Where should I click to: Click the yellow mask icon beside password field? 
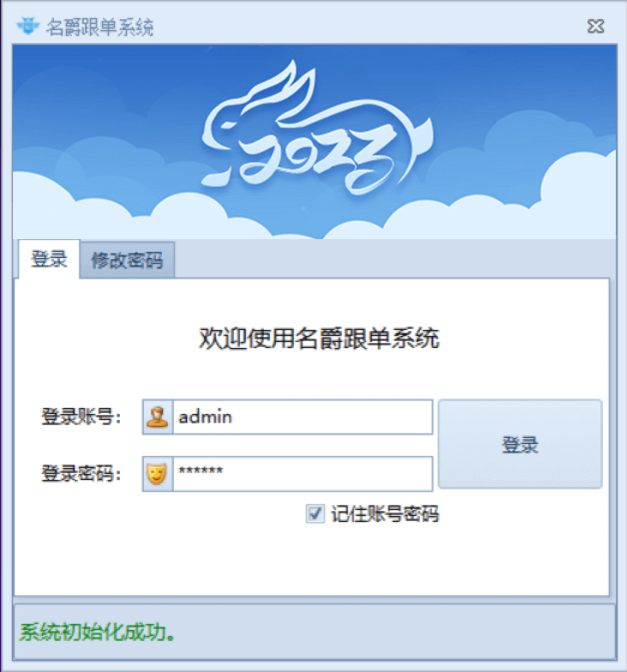click(x=158, y=473)
